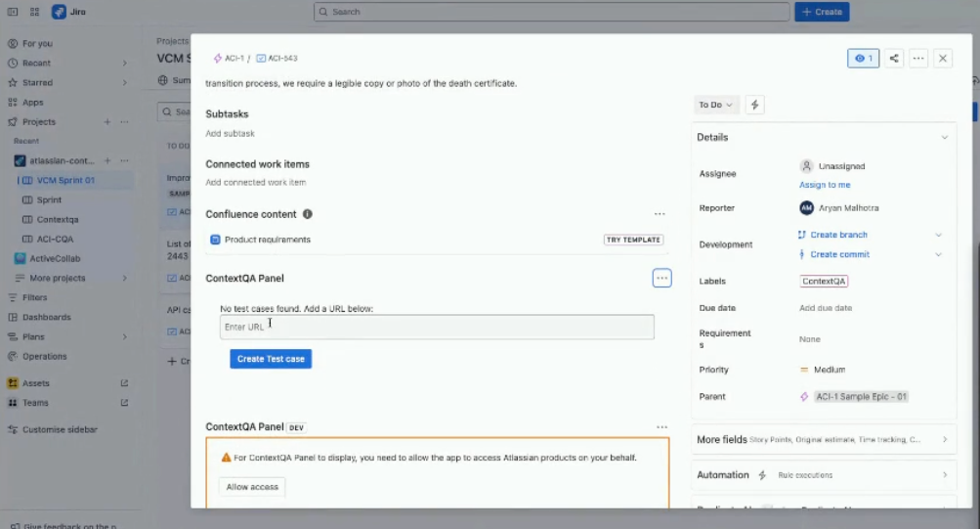Click Assign to me link
This screenshot has height=529, width=980.
point(825,185)
